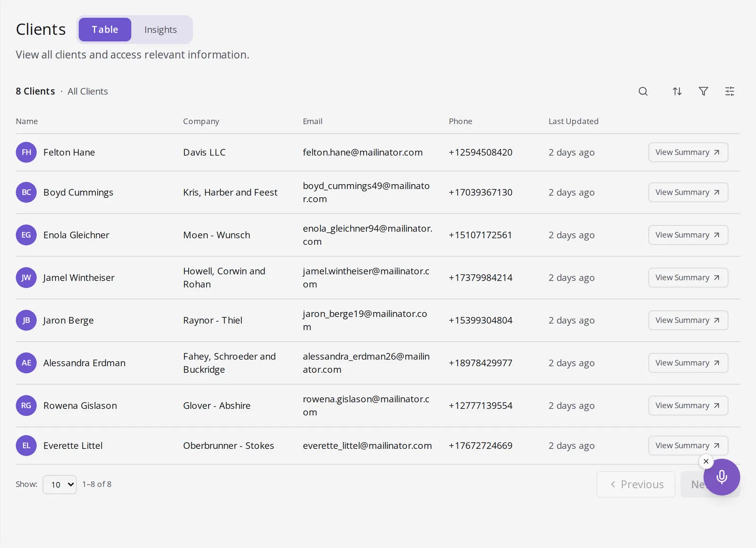
Task: Click the FH avatar for Felton Hane
Action: pyautogui.click(x=26, y=152)
